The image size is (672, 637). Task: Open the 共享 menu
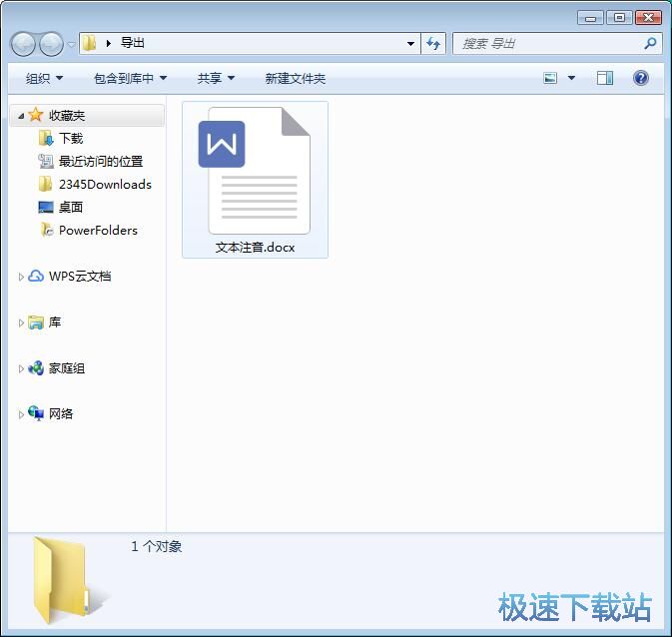tap(216, 78)
